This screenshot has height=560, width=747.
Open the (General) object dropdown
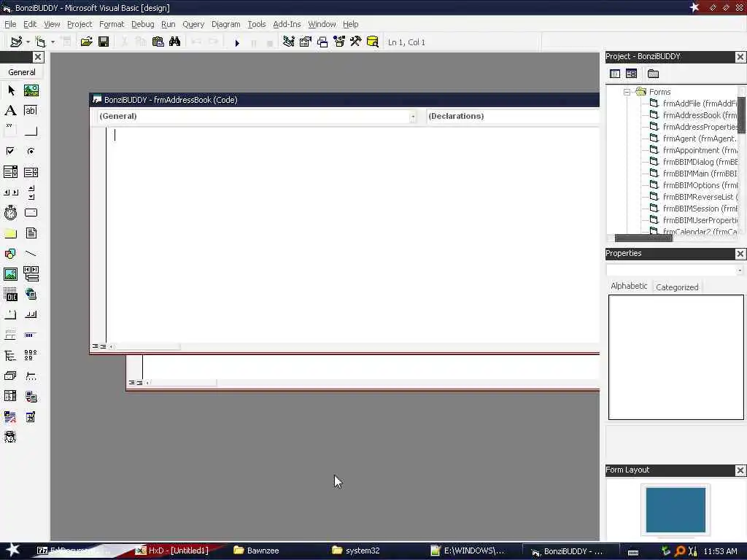tap(413, 116)
